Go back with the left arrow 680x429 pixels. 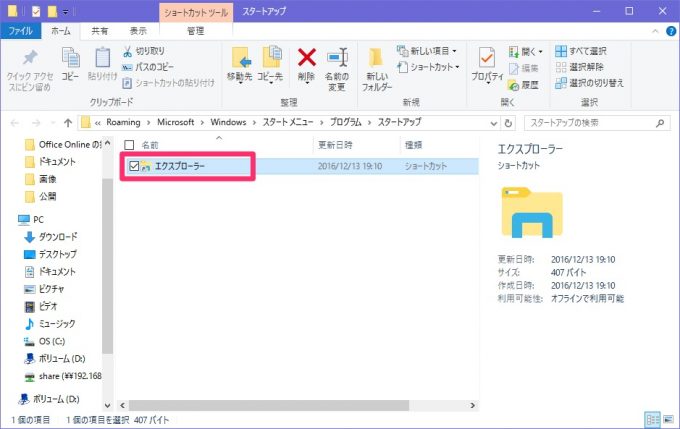pyautogui.click(x=15, y=123)
